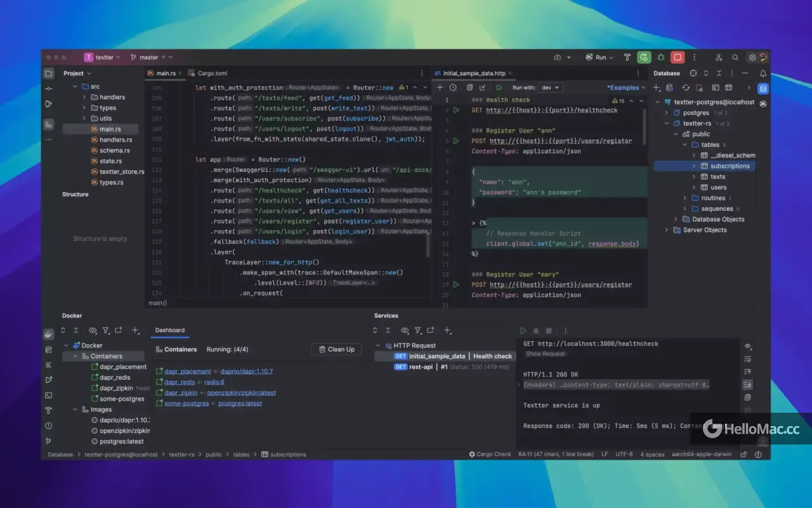Expand the postgres database node
Image resolution: width=812 pixels, height=508 pixels.
click(x=667, y=112)
